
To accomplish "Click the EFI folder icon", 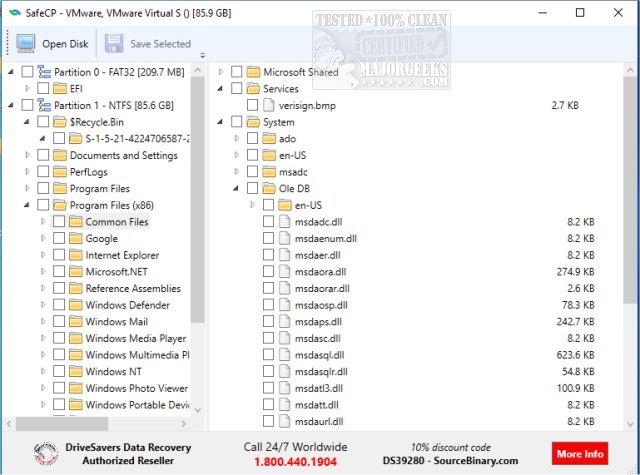I will click(60, 89).
